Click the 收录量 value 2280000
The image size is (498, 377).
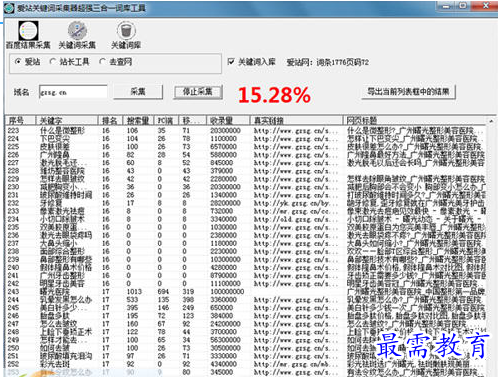(223, 179)
